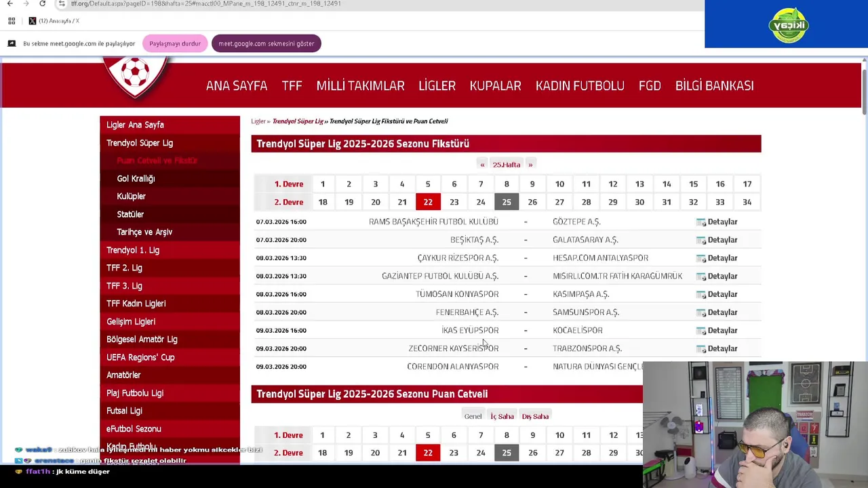This screenshot has width=868, height=488.
Task: Open Bölgesel Amatör Lig sidebar item
Action: pos(170,340)
